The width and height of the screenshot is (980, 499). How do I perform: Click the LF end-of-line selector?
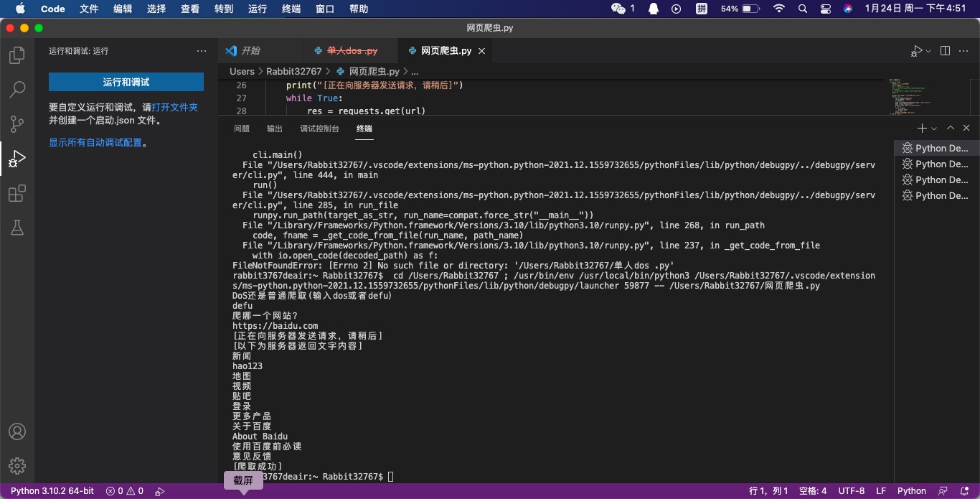(x=881, y=491)
